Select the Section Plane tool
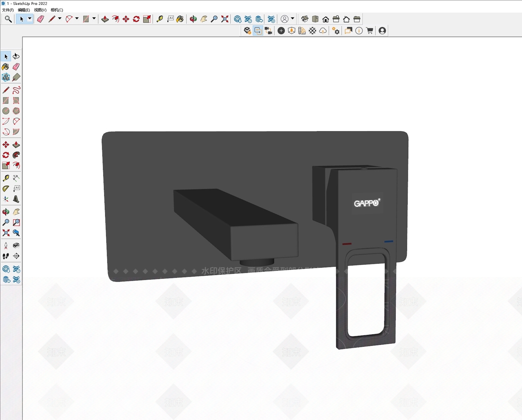The image size is (522, 420). [x=16, y=256]
